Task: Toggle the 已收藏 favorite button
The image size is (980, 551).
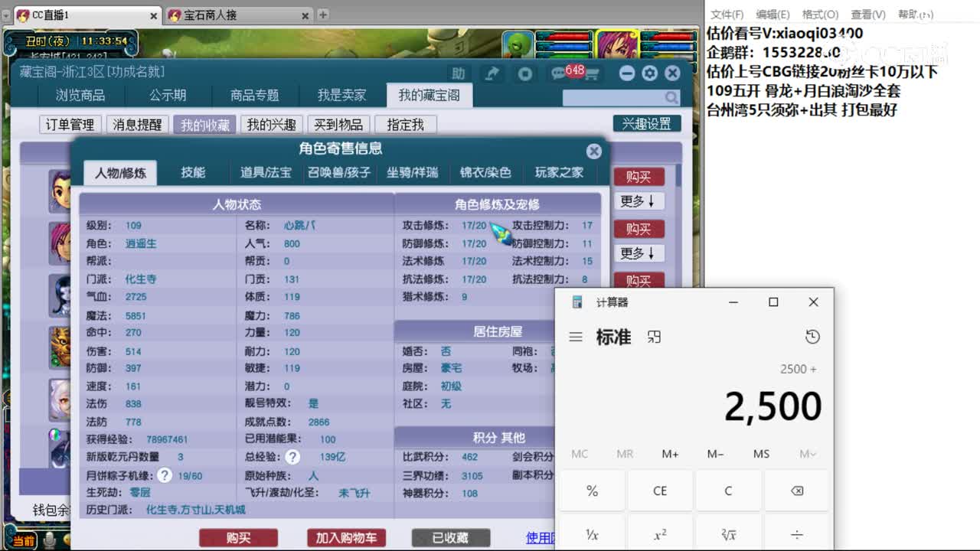Action: [450, 537]
